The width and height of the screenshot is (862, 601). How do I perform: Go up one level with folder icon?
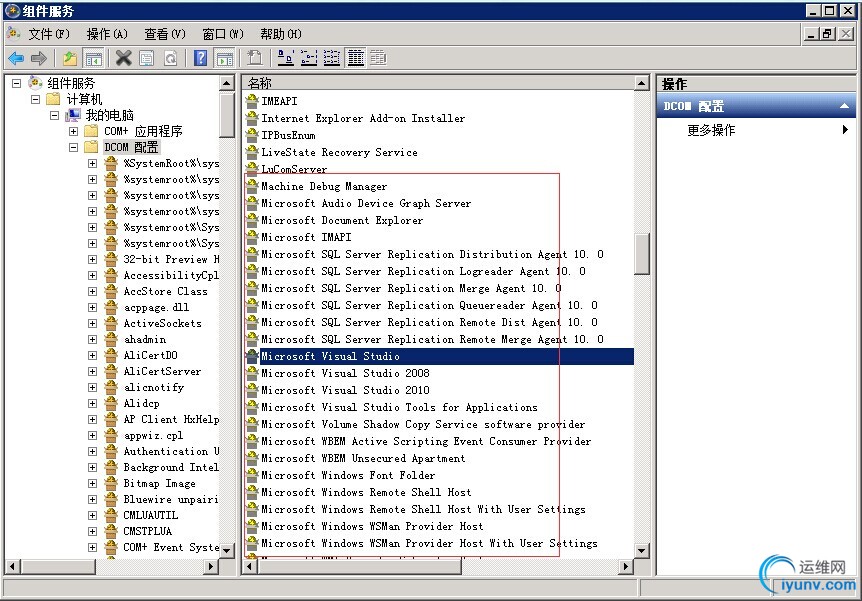(70, 58)
